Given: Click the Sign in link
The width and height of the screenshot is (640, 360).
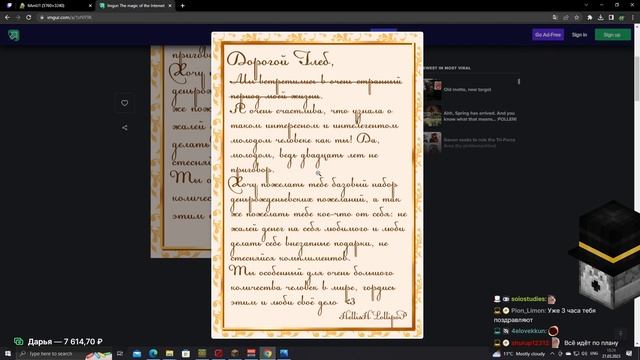Looking at the screenshot, I should tap(579, 35).
